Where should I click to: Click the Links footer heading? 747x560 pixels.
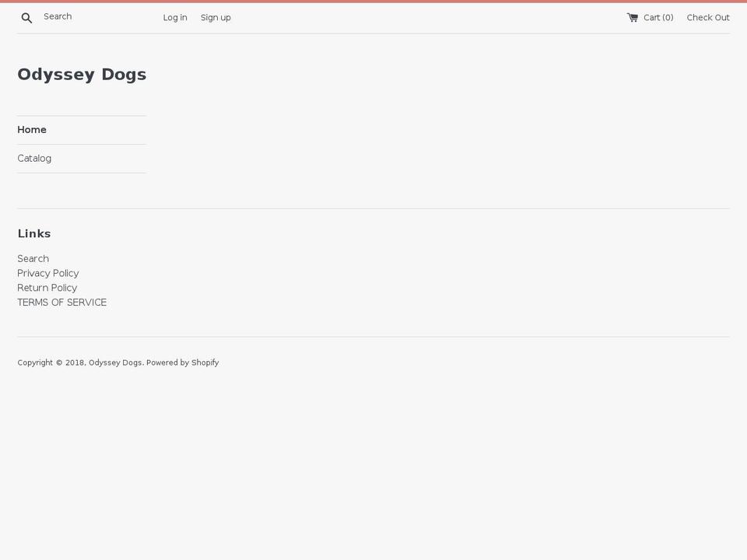click(x=34, y=233)
